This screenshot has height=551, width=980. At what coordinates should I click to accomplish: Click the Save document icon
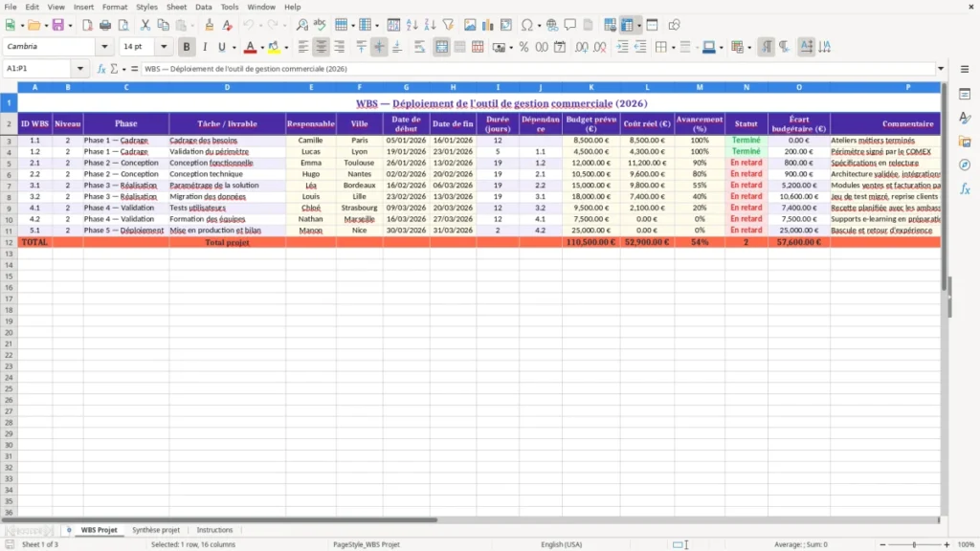point(58,25)
